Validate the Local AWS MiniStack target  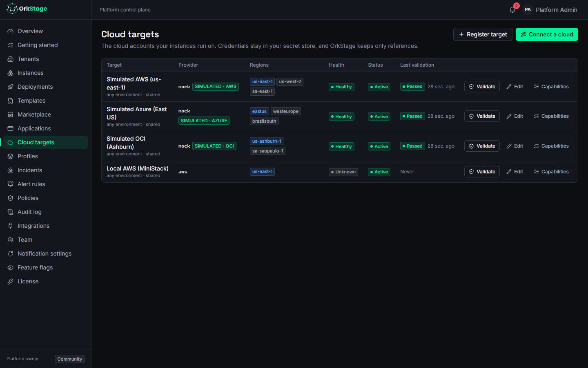482,172
